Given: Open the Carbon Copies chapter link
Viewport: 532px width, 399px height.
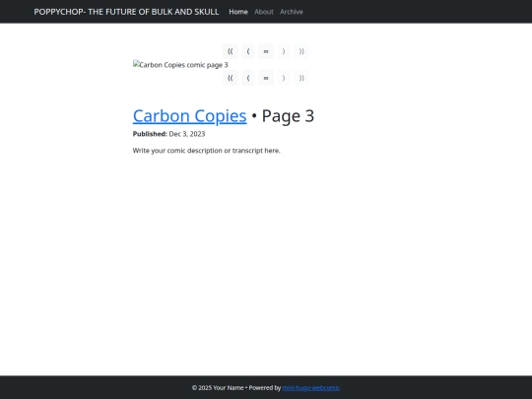Looking at the screenshot, I should click(190, 115).
